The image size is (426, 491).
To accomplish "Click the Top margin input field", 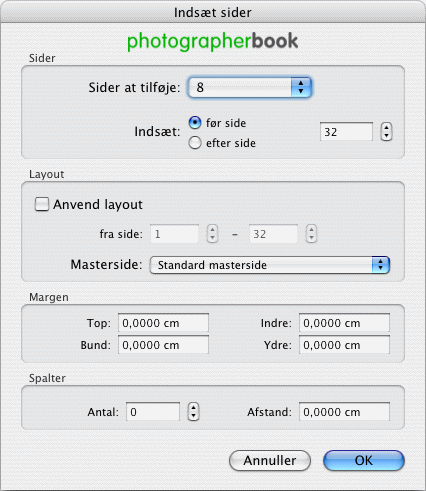I will point(163,323).
